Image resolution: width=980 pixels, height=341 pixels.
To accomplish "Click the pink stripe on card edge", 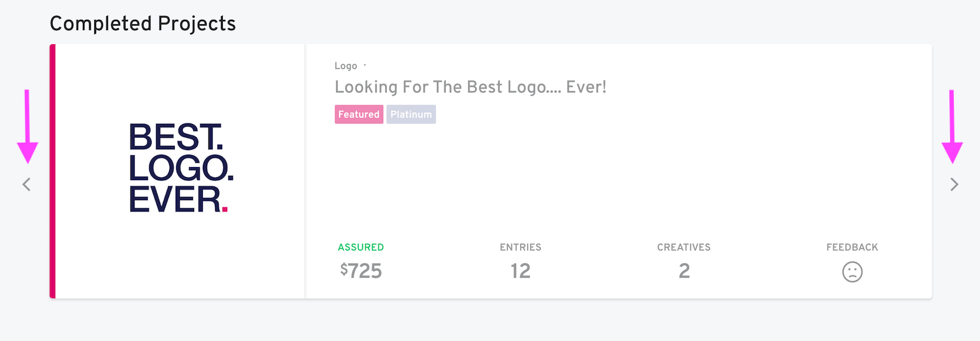I will pos(52,171).
